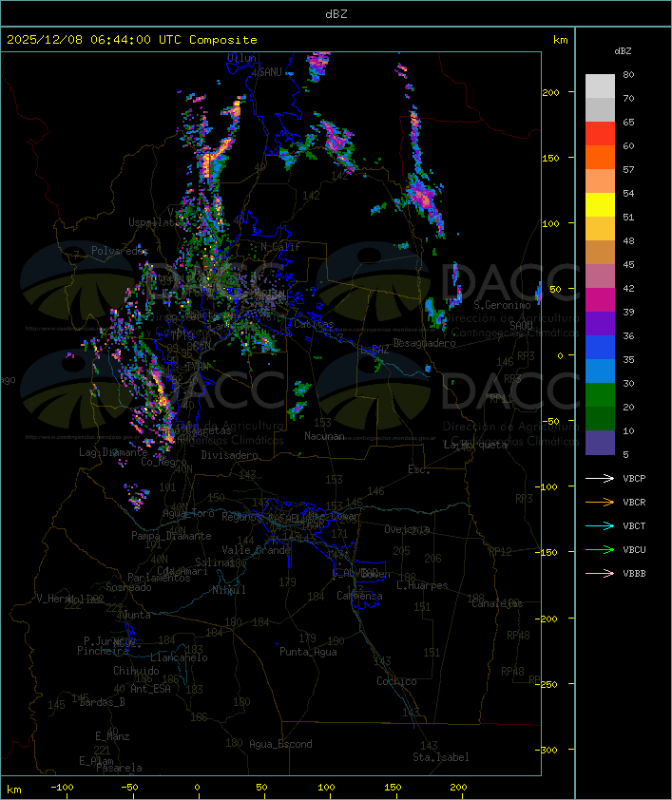Click the Cochico place label

click(396, 681)
